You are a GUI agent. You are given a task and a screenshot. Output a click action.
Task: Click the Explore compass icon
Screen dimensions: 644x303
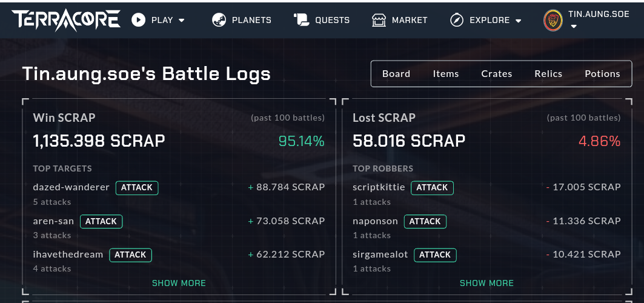457,20
